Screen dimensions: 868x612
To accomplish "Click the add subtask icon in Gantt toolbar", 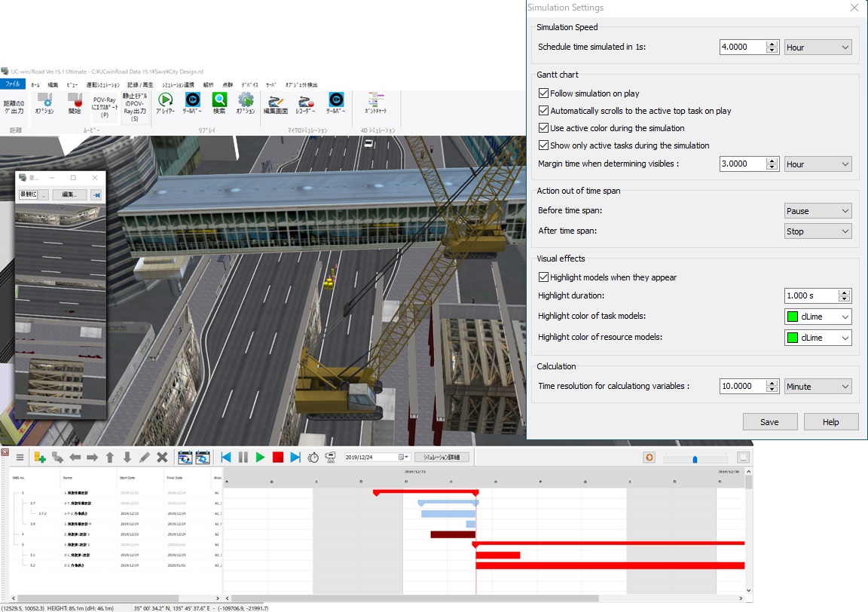I will tap(57, 457).
